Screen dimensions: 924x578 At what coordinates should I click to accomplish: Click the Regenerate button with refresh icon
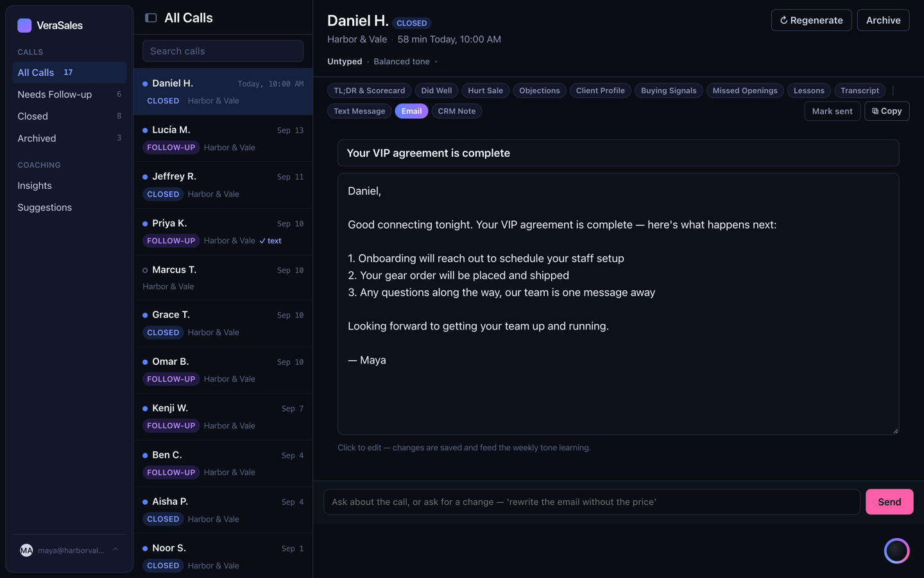point(811,20)
